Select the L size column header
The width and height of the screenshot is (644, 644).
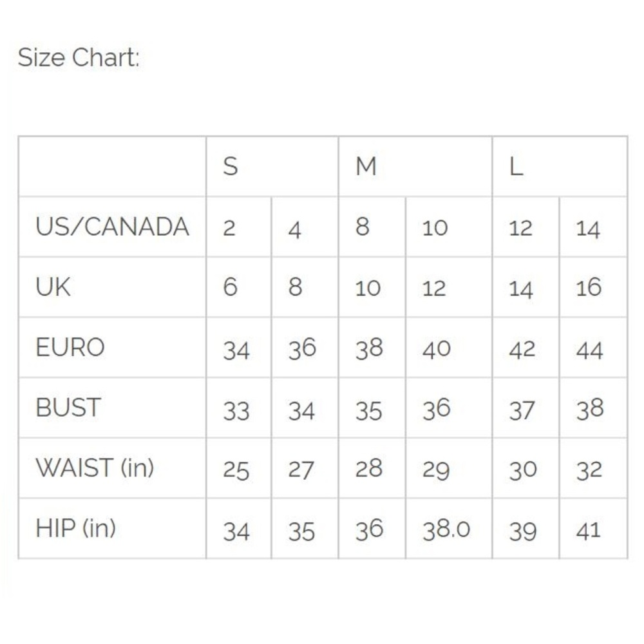pyautogui.click(x=516, y=167)
